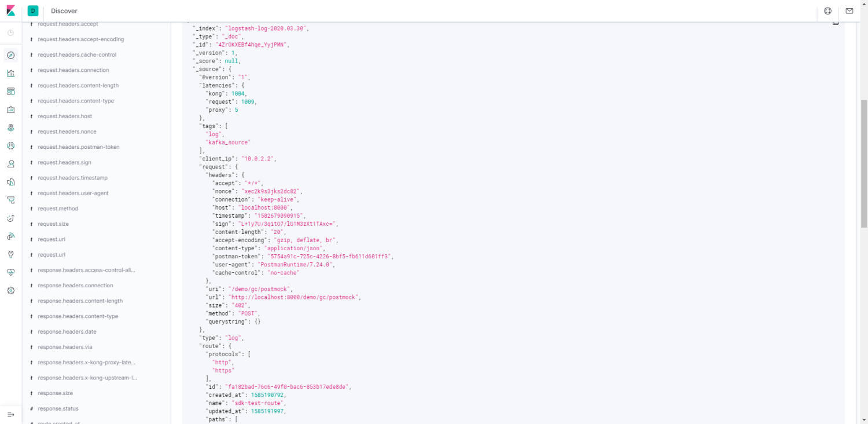Select field request.headers.accept
Viewport: 868px width, 424px height.
click(68, 24)
